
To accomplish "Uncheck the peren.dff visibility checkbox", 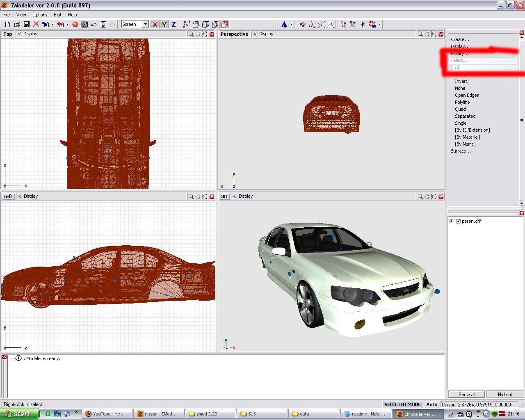I will point(458,221).
